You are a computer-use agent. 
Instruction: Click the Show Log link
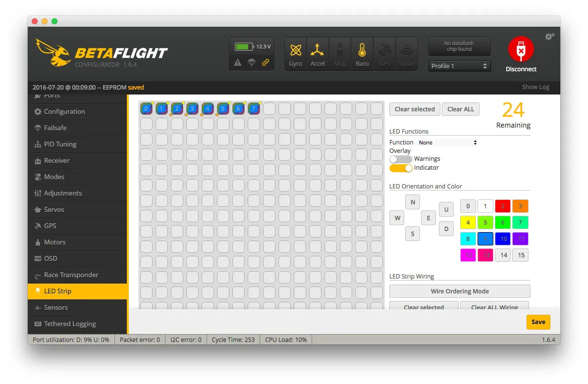pyautogui.click(x=535, y=87)
